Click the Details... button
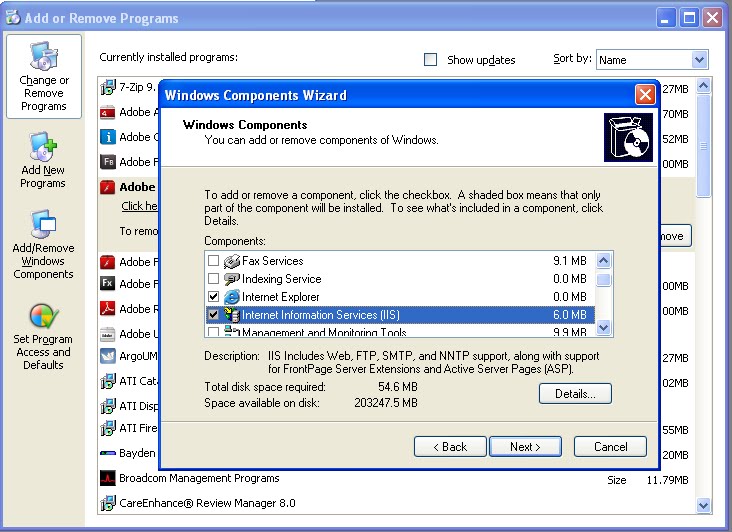732x532 pixels. click(x=575, y=394)
